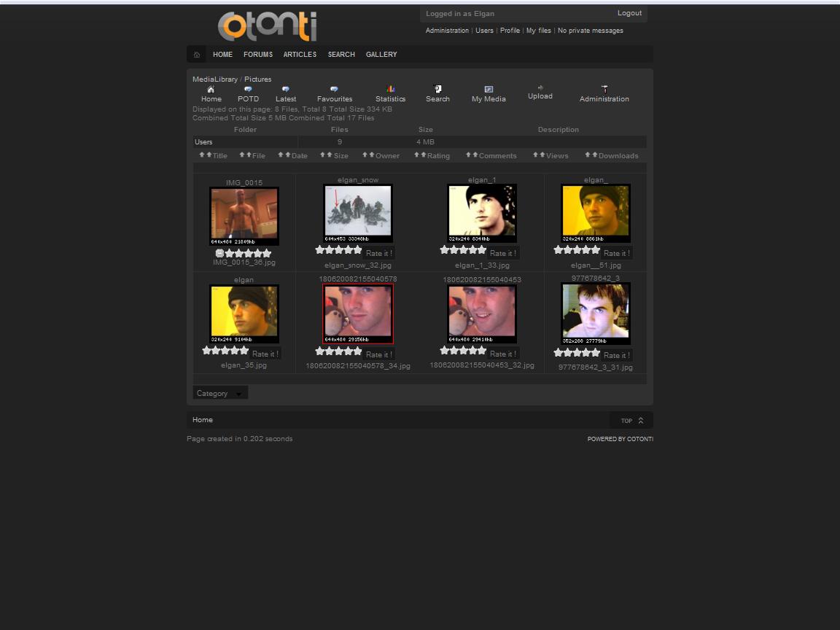Click the Statistics bar chart icon
The height and width of the screenshot is (630, 840).
pos(390,90)
